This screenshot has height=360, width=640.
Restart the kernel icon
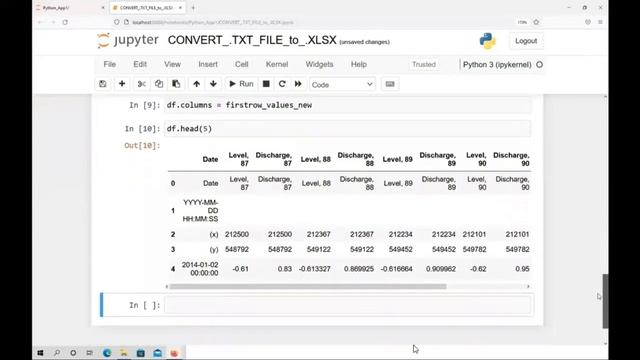282,84
